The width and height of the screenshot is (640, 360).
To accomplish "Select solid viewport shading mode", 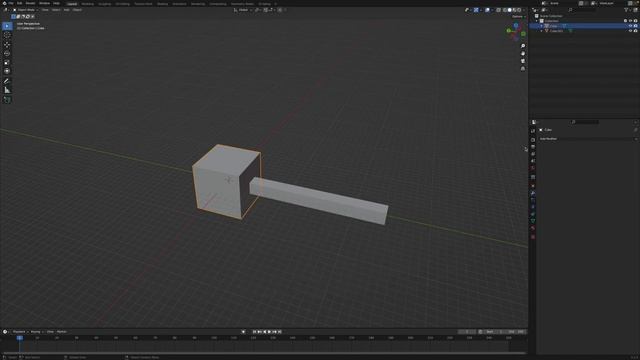I will (509, 10).
